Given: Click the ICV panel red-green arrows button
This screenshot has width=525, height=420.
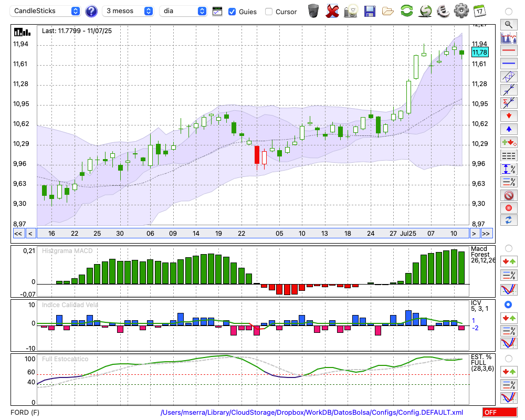Looking at the screenshot, I should 509,318.
